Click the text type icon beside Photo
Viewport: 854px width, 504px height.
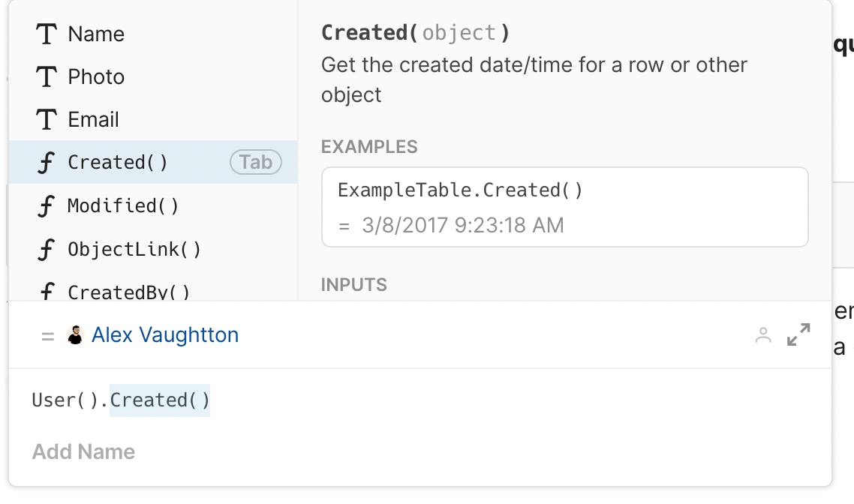(x=47, y=76)
